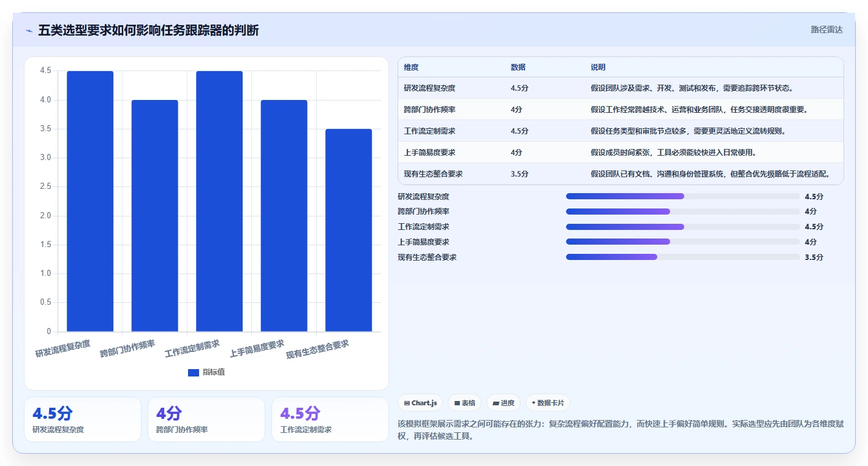Click the 4.5分 cell in 研发流程复杂度 table row
Image resolution: width=868 pixels, height=466 pixels.
(x=519, y=88)
